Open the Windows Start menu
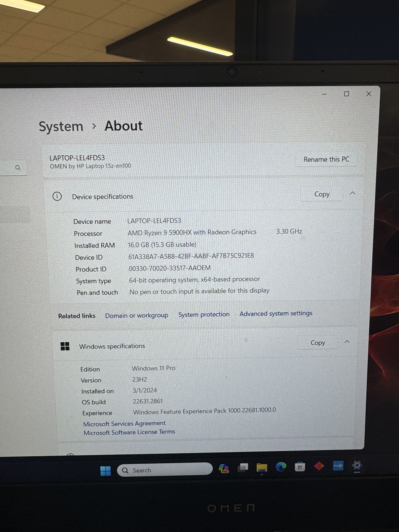399x532 pixels. [x=105, y=470]
